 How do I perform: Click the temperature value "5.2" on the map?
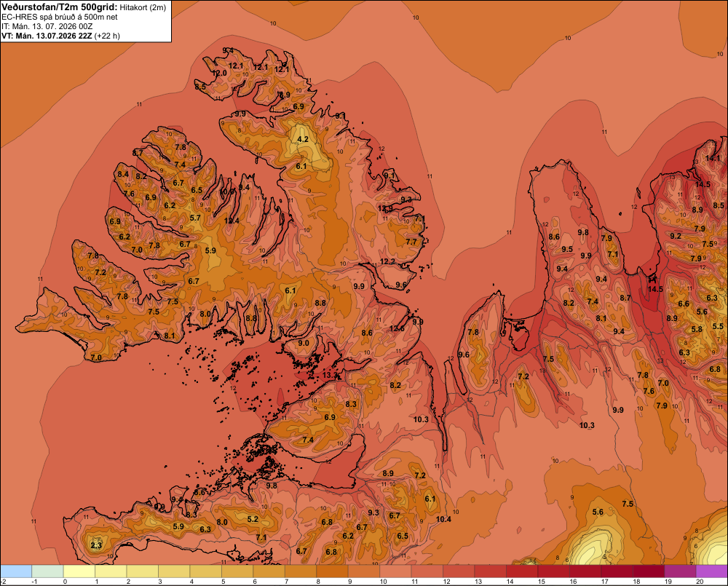[x=253, y=519]
